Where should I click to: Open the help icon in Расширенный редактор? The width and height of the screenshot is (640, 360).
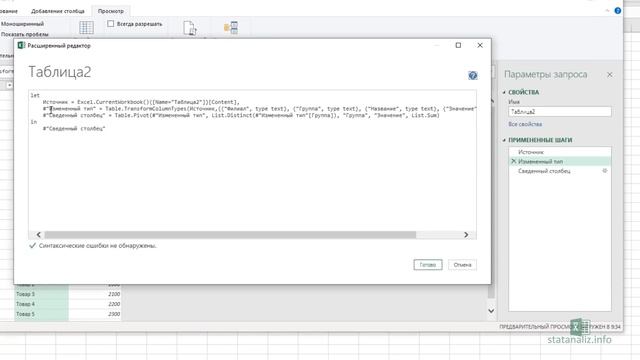473,76
